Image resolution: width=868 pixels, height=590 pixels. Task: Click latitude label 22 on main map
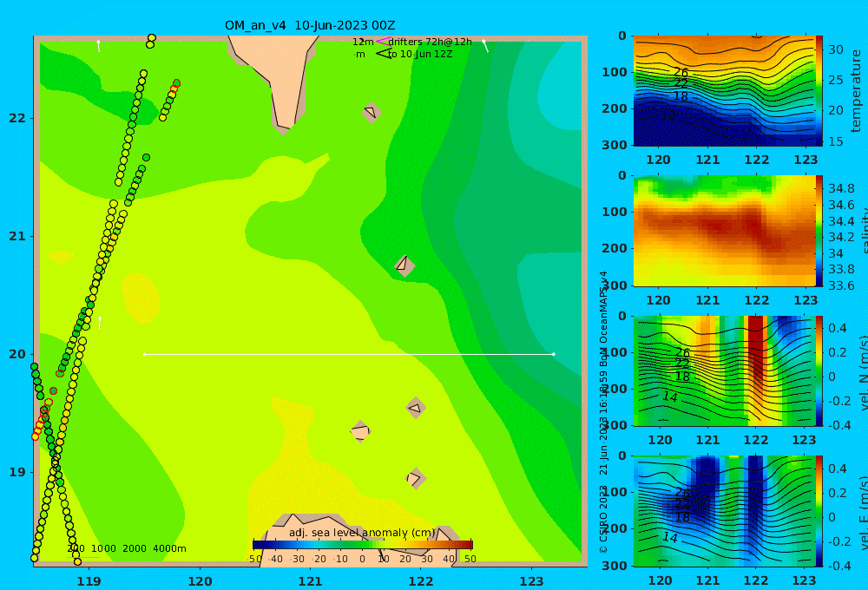pyautogui.click(x=17, y=119)
